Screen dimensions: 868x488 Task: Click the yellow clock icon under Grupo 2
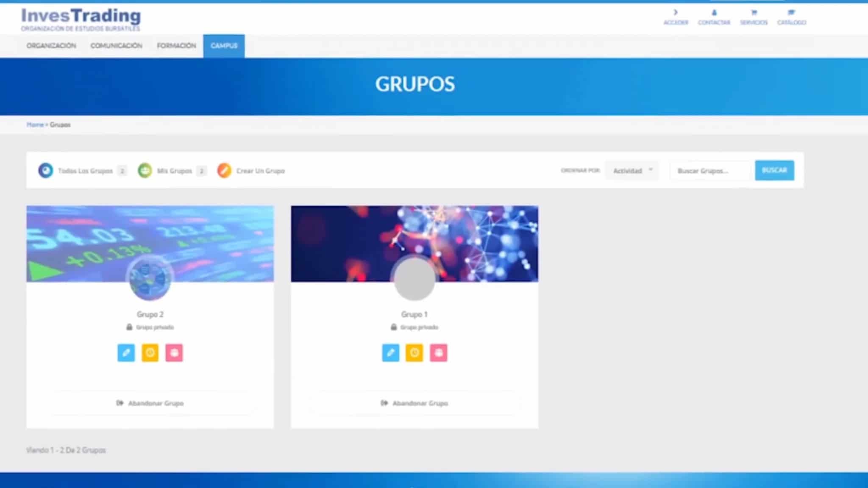point(150,352)
